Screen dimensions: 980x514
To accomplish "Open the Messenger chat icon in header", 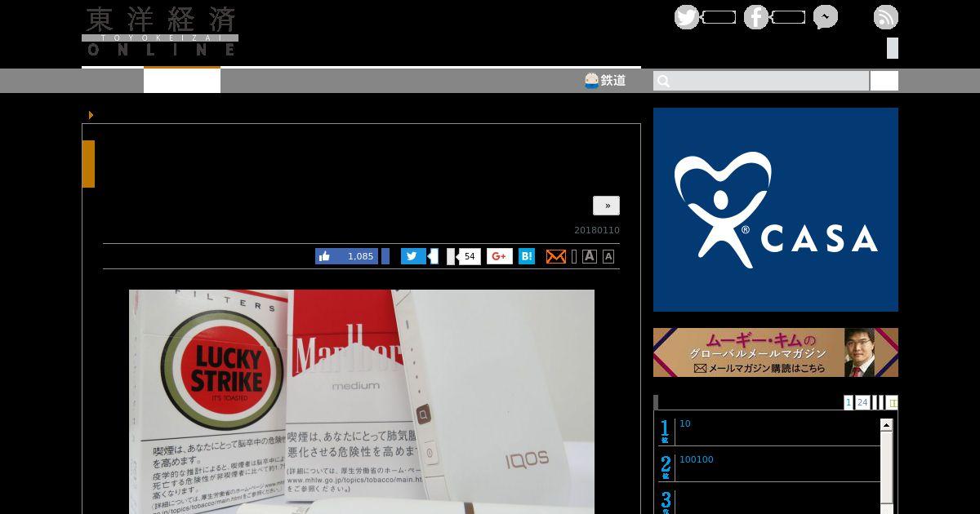I will click(x=826, y=17).
